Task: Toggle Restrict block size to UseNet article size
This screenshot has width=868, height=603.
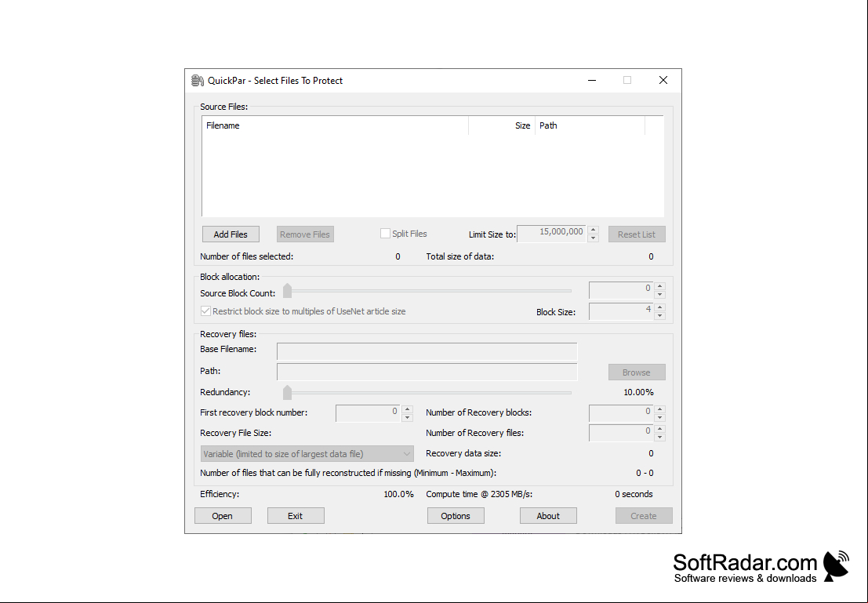Action: (205, 311)
